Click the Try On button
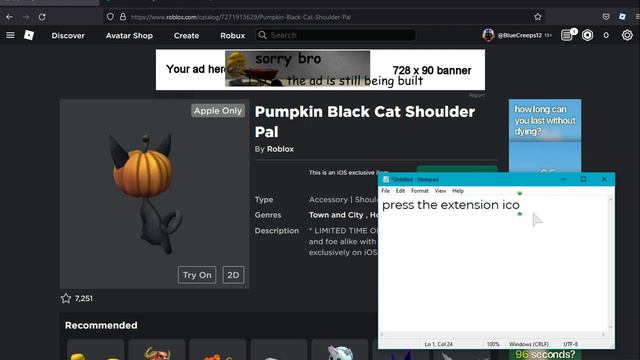The image size is (640, 360). coord(197,275)
